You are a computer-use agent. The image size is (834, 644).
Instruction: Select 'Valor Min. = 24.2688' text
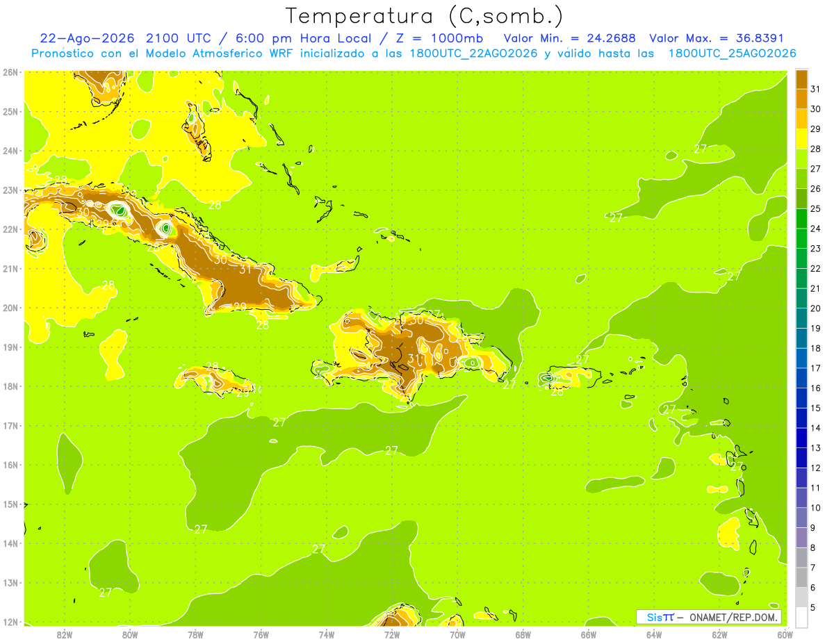571,38
